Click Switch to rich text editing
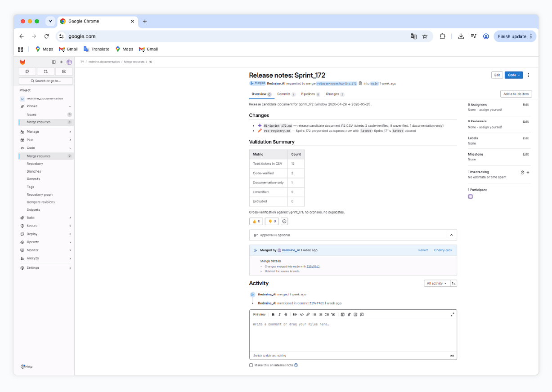This screenshot has width=552, height=392. [269, 356]
